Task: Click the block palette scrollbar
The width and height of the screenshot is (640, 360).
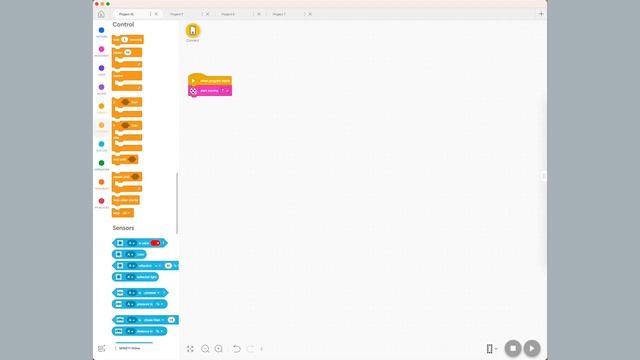Action: point(177,203)
